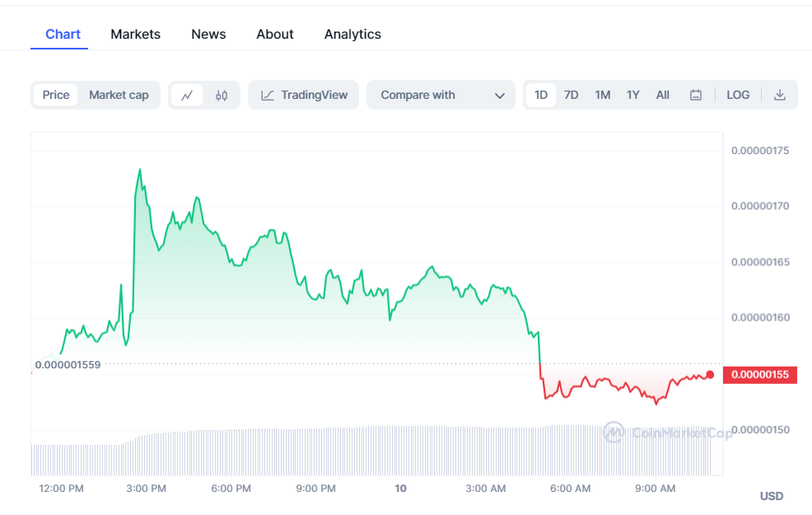This screenshot has height=515, width=812.
Task: Download chart data using download icon
Action: [780, 96]
